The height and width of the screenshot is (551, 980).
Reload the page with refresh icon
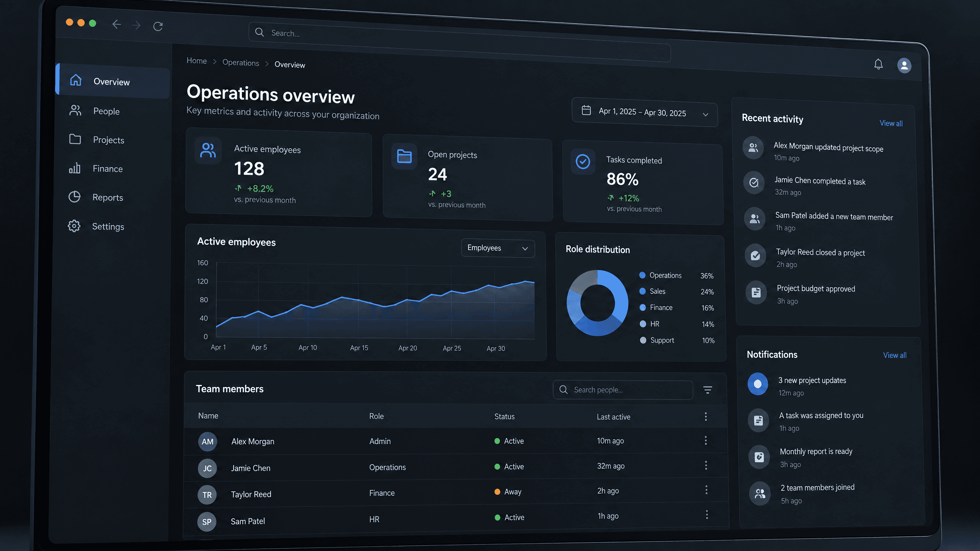click(158, 26)
